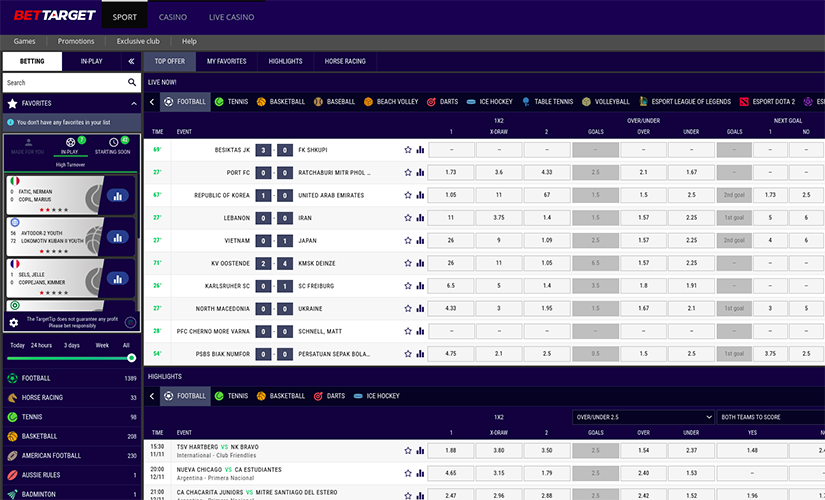The image size is (825, 500).
Task: Bet 1.4 on Iran away win
Action: coord(547,218)
